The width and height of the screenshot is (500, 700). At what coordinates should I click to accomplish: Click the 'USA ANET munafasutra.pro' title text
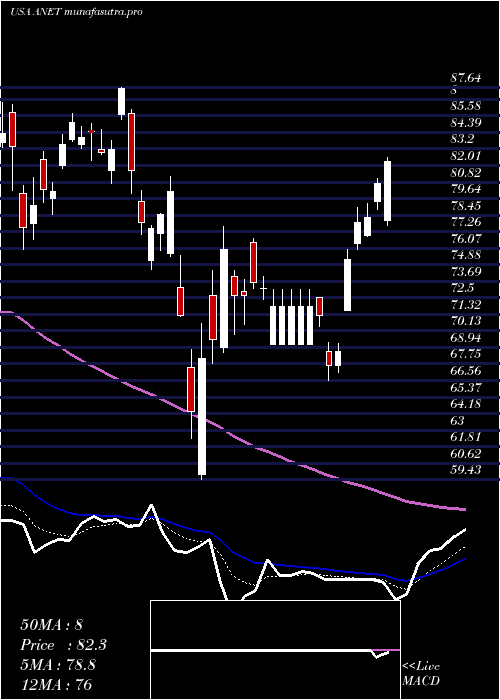click(x=76, y=12)
